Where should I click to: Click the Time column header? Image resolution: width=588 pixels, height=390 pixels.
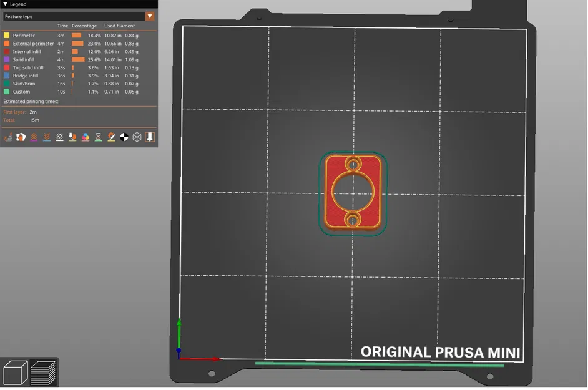[62, 26]
